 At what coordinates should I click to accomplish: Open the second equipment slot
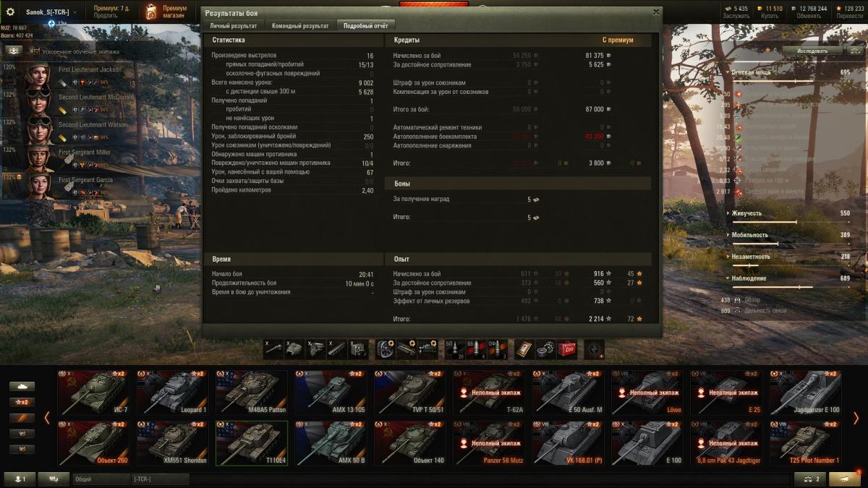click(407, 349)
